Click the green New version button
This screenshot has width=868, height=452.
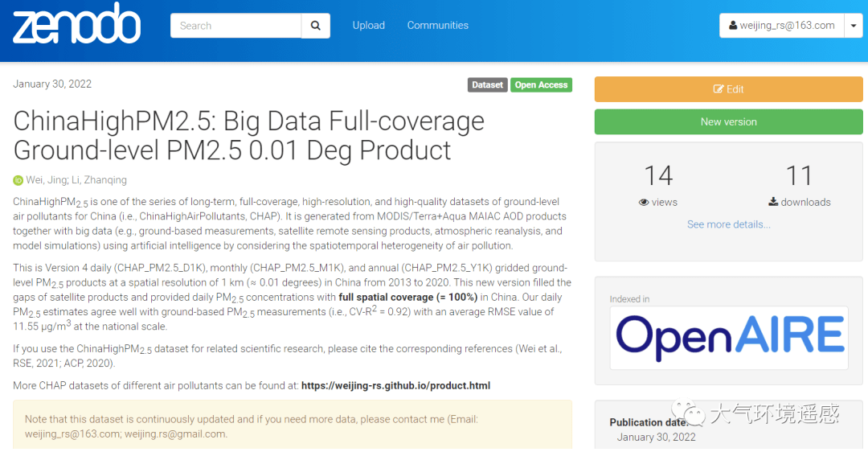(x=728, y=121)
